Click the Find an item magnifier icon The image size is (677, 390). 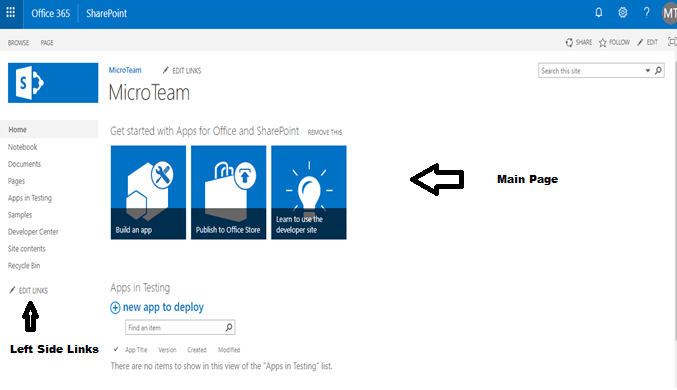[x=229, y=327]
